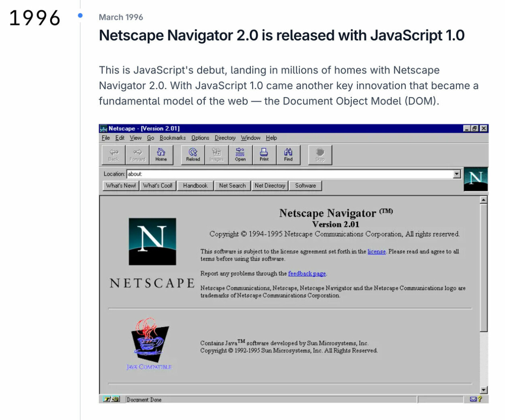The height and width of the screenshot is (420, 505).
Task: Click the Find binoculars button
Action: coord(288,155)
